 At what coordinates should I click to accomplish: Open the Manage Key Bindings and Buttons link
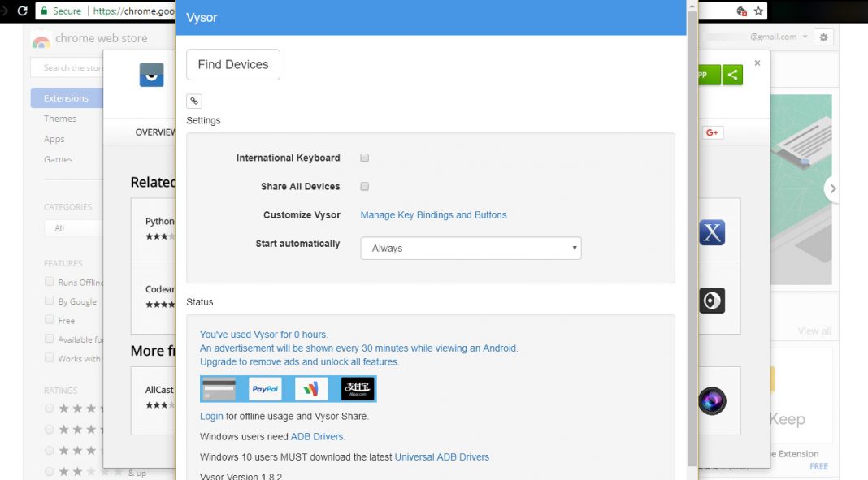tap(433, 214)
